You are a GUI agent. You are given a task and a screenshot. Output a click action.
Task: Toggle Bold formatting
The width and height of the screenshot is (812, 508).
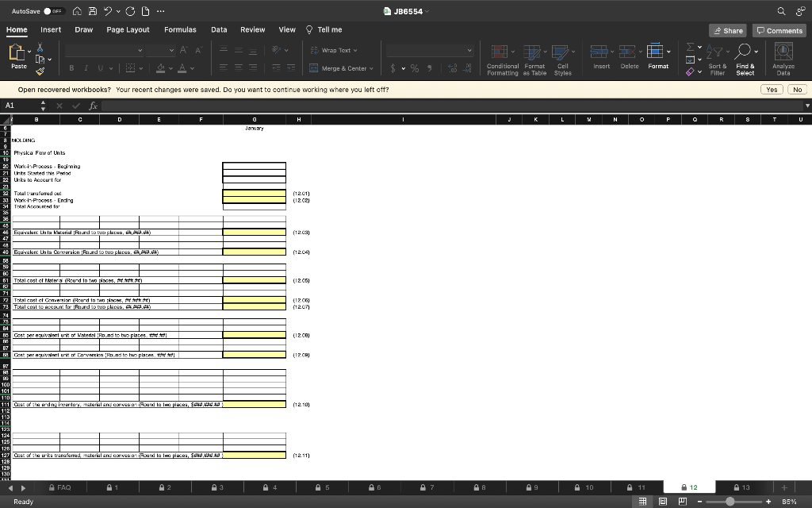click(x=71, y=68)
